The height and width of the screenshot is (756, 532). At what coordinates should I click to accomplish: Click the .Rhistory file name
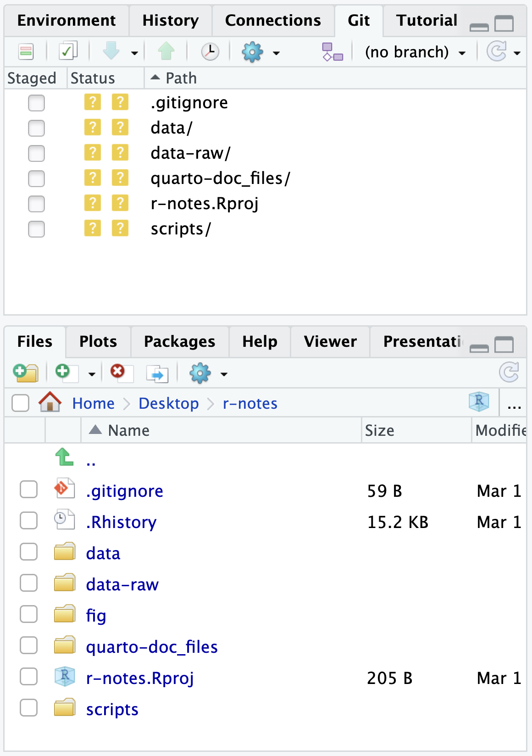(x=121, y=522)
